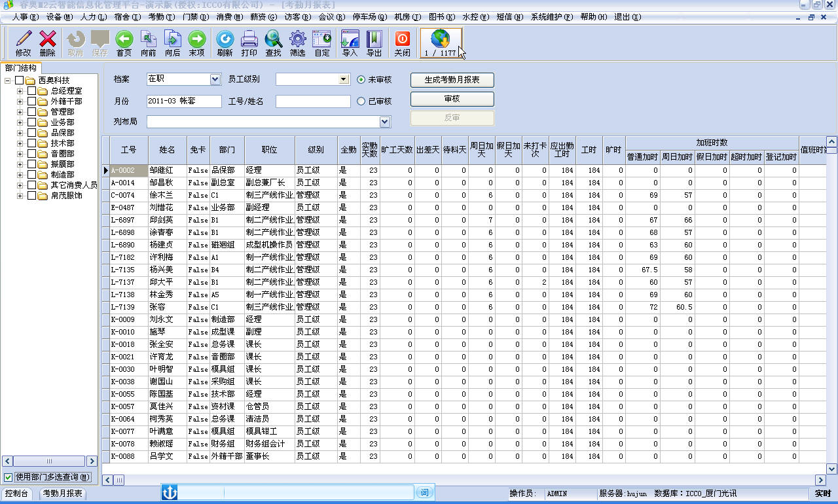This screenshot has width=838, height=504.
Task: Click the 工号/姓名 input field
Action: click(313, 101)
